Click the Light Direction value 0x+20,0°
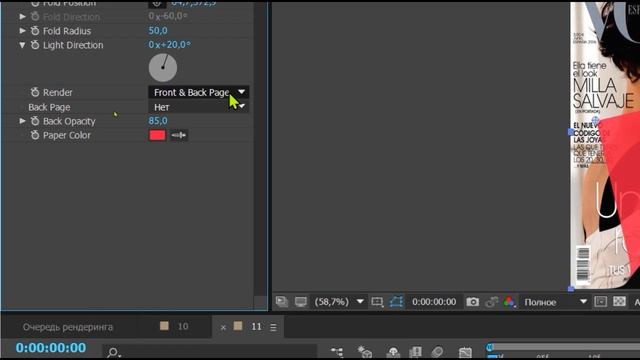The image size is (640, 360). 169,45
